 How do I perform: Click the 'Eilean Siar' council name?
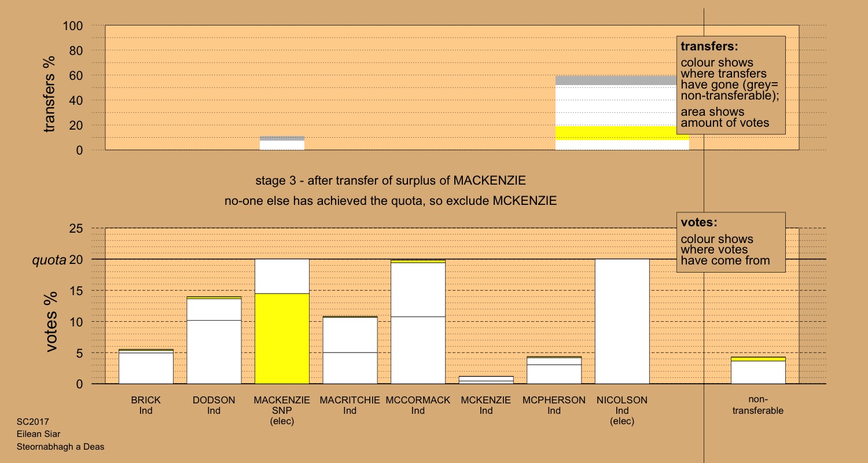tap(38, 434)
